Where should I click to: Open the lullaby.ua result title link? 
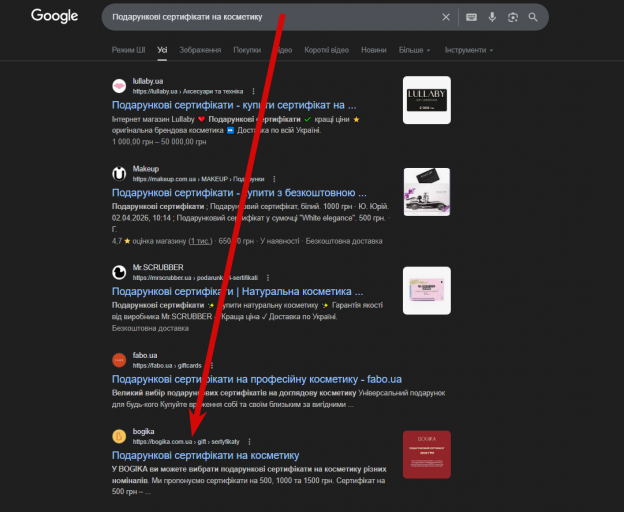234,105
